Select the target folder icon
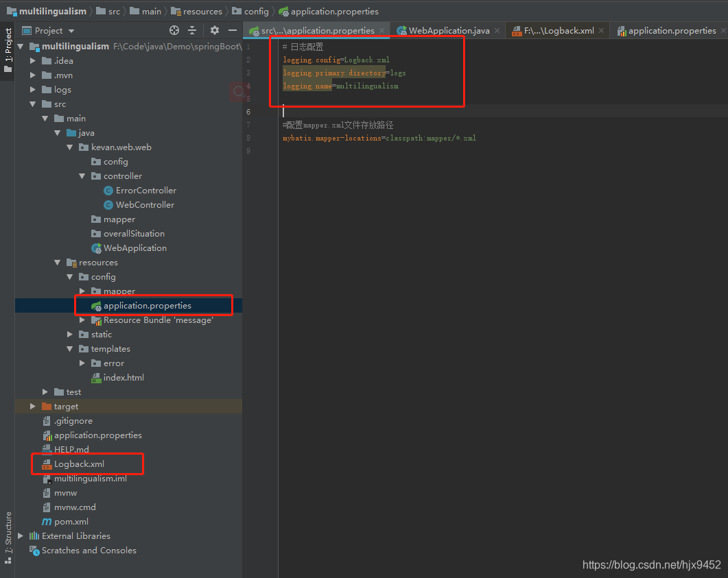This screenshot has height=578, width=728. coord(47,407)
